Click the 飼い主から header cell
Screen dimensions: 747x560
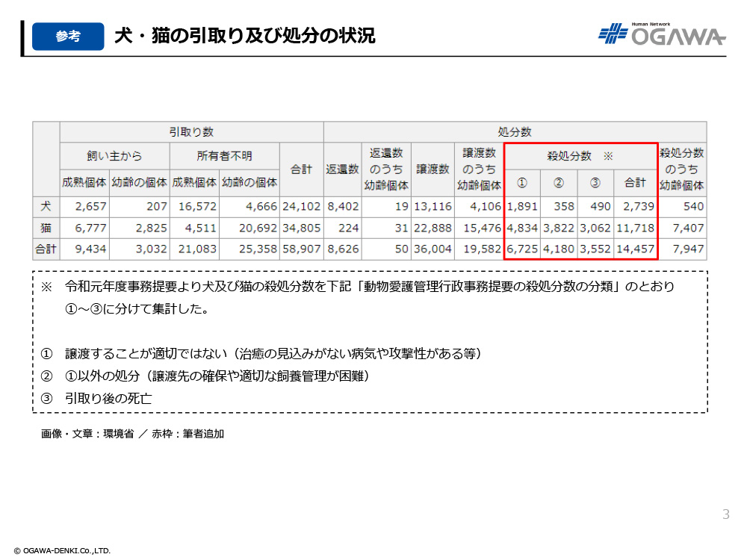(x=114, y=156)
